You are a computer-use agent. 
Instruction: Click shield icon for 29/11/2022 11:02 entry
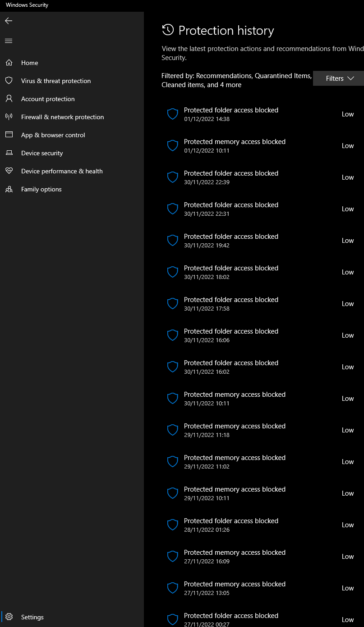173,462
